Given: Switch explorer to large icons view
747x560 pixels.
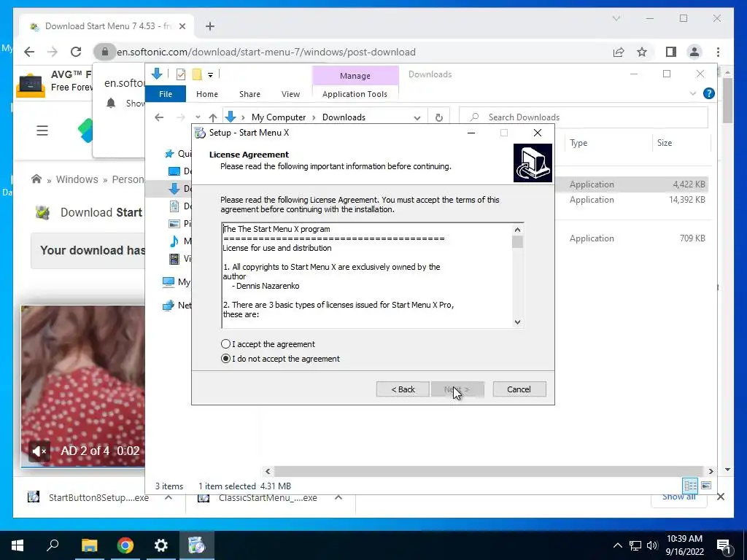Looking at the screenshot, I should click(706, 485).
